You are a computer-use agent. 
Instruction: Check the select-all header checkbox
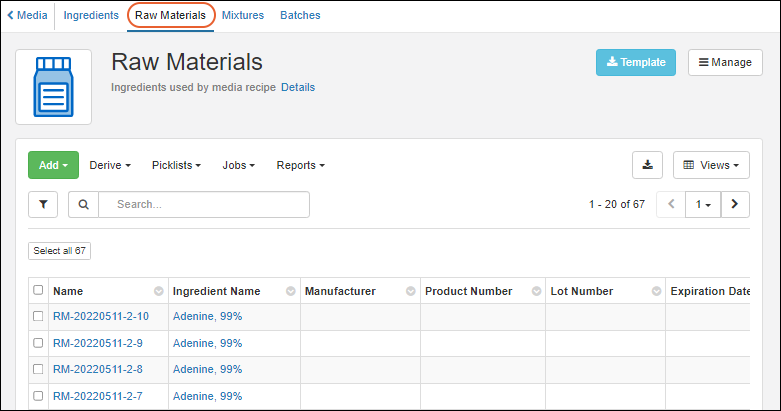pos(38,291)
